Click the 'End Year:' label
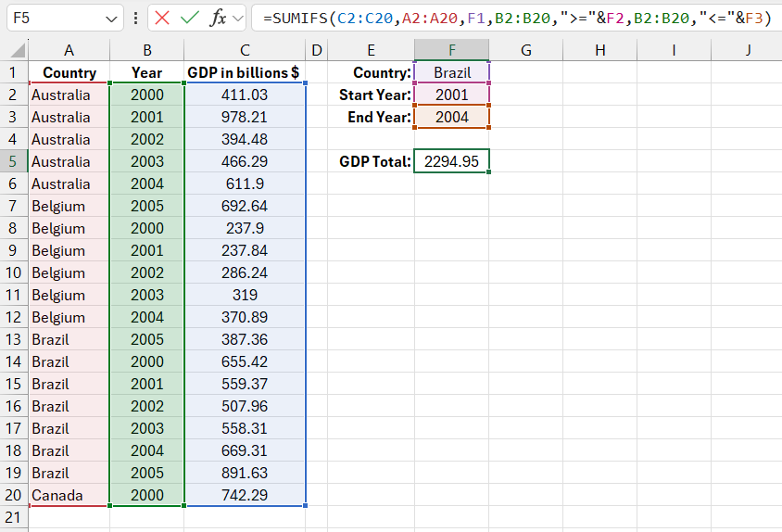Screen dimensions: 782x532 pyautogui.click(x=379, y=117)
